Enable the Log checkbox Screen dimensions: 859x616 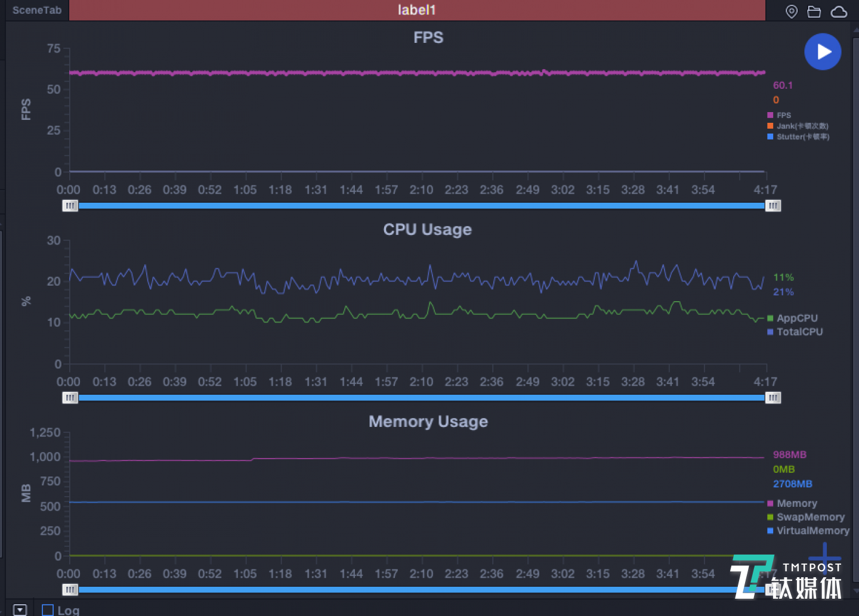[48, 610]
